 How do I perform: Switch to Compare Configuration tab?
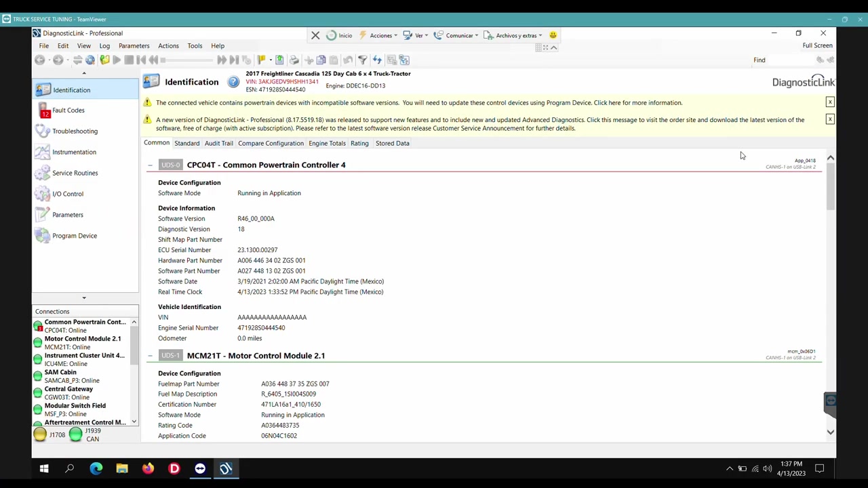point(271,143)
